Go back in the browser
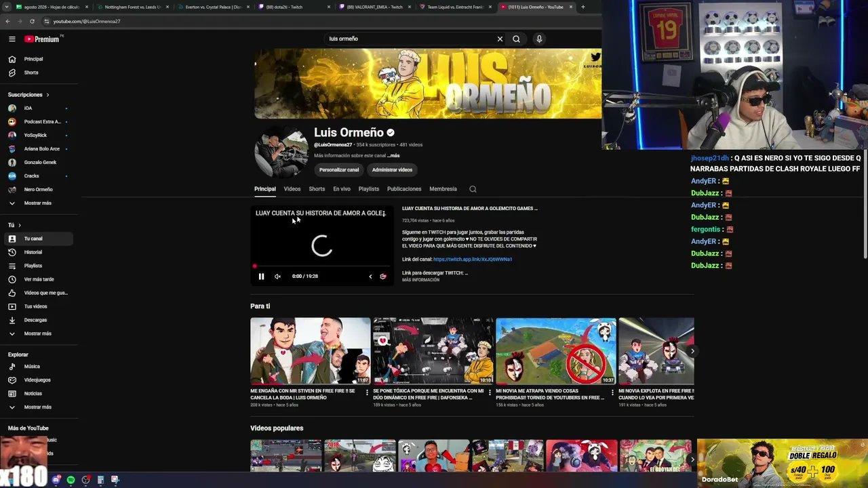 click(x=8, y=21)
